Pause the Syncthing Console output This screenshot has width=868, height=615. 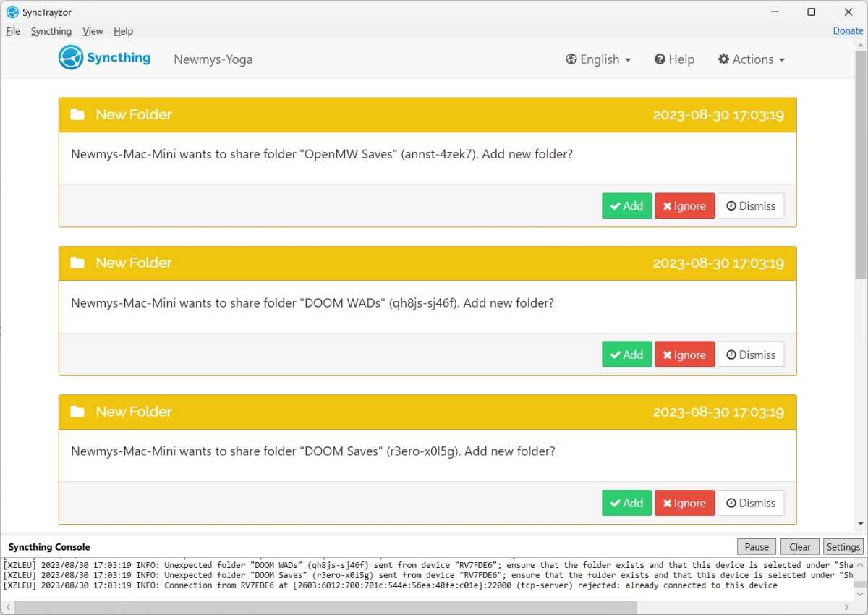tap(757, 547)
